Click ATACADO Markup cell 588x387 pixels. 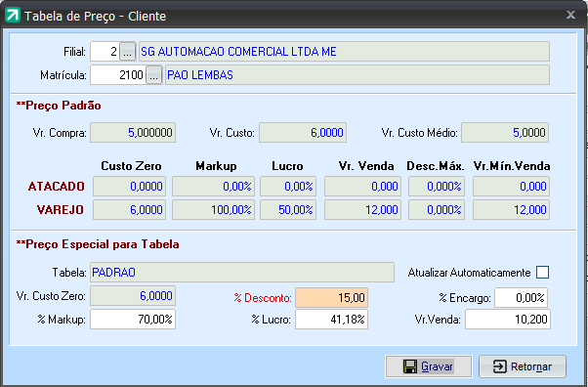pos(213,187)
